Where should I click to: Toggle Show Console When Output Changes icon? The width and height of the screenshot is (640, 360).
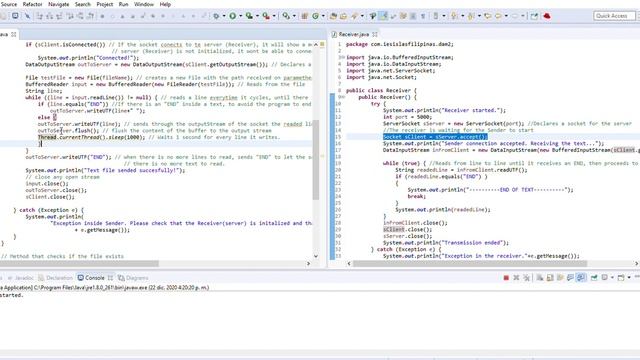570,278
